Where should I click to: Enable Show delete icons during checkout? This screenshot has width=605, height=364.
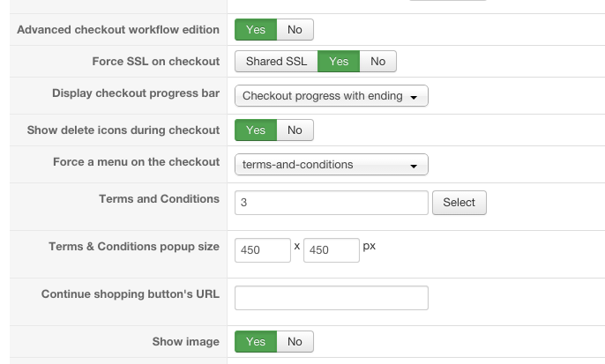pyautogui.click(x=256, y=130)
